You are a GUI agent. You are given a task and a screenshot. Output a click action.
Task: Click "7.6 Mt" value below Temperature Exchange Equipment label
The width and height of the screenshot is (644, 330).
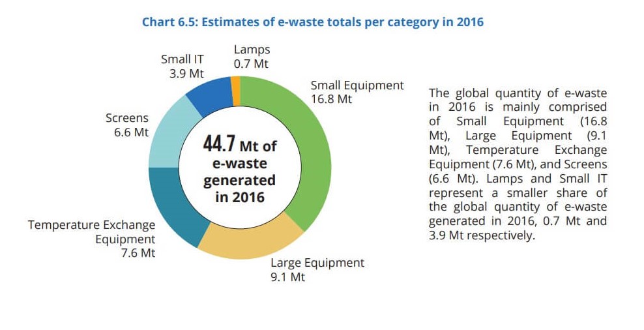click(x=138, y=253)
